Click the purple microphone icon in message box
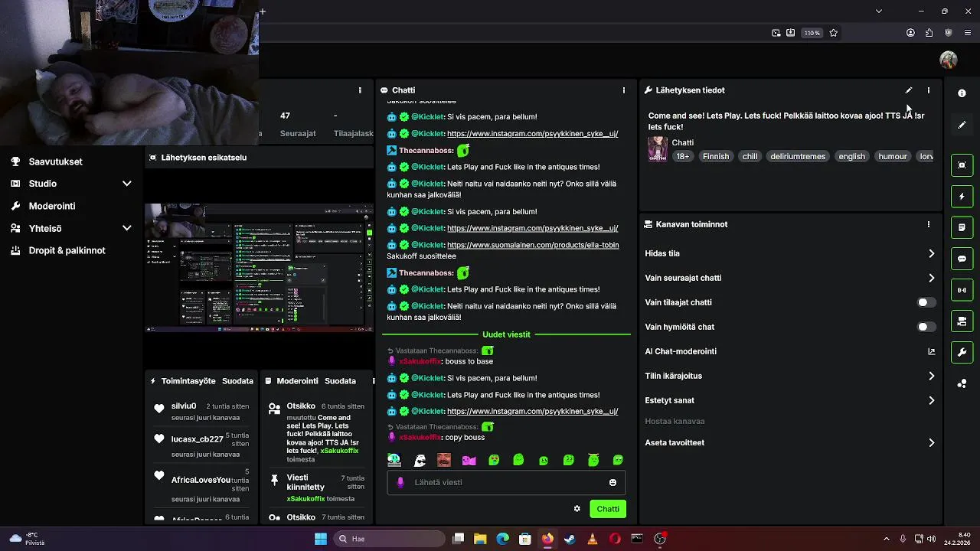 point(400,482)
